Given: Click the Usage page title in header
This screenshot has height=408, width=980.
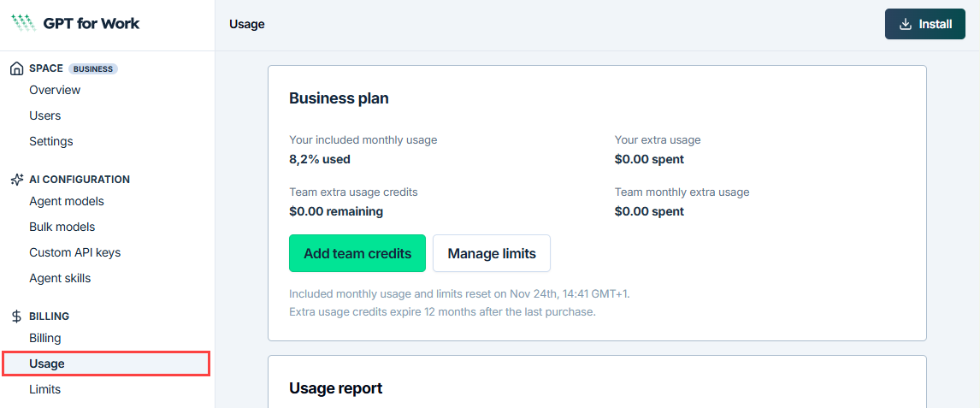Looking at the screenshot, I should tap(247, 24).
